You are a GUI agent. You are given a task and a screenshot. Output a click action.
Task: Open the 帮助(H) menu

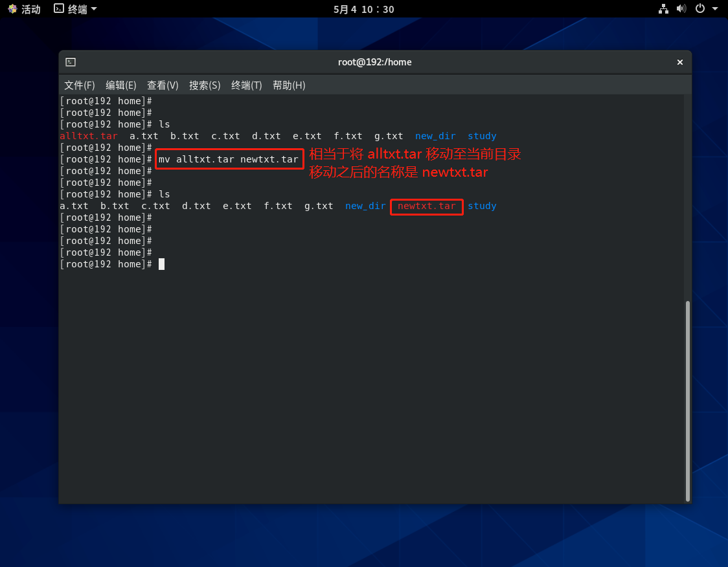pos(289,85)
